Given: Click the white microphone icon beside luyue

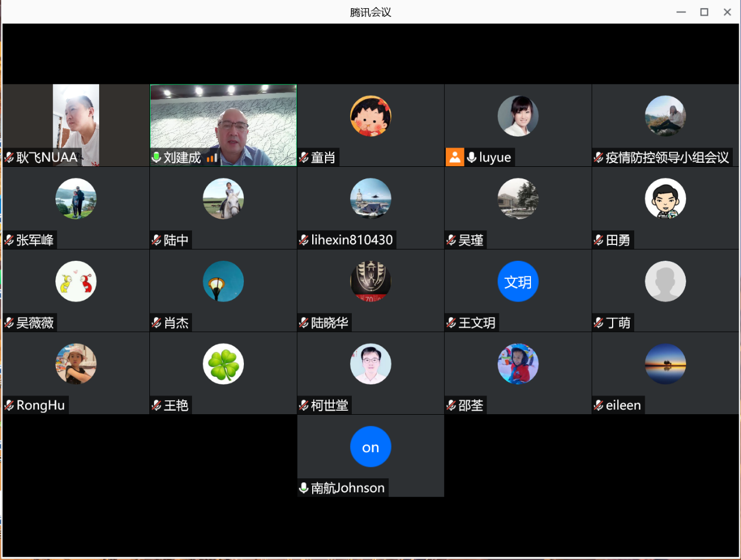Looking at the screenshot, I should click(x=471, y=157).
